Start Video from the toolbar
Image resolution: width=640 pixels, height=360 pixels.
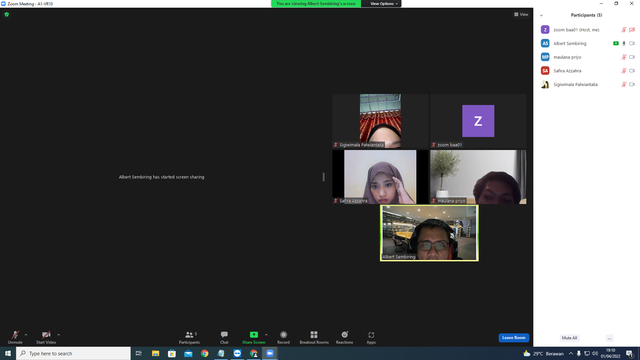tap(46, 337)
